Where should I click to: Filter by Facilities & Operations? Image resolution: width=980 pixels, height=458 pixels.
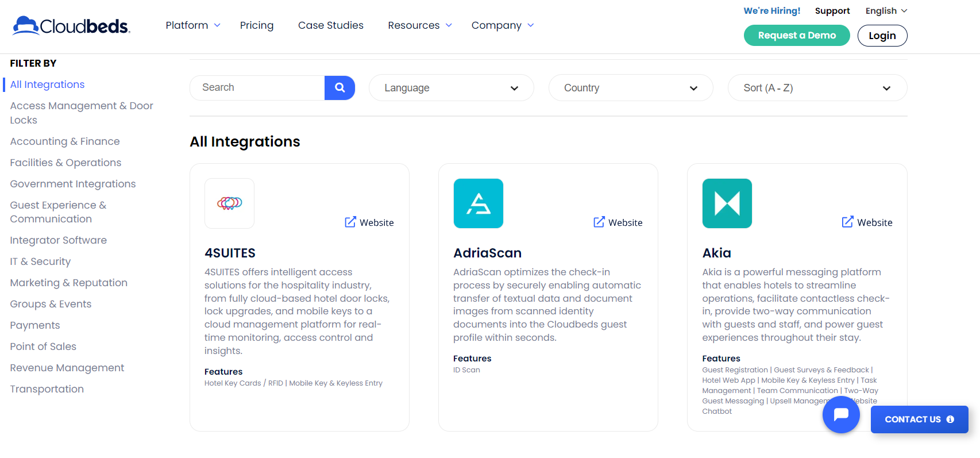point(65,163)
